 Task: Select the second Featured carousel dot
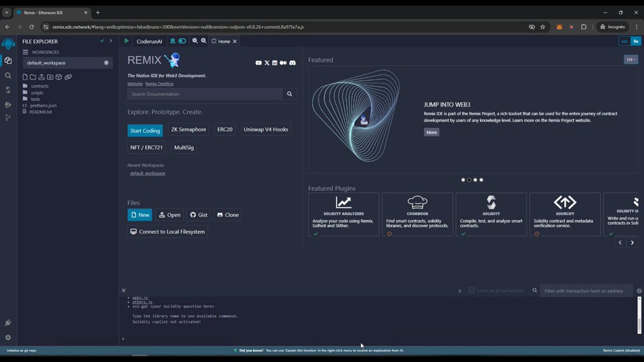pyautogui.click(x=469, y=180)
